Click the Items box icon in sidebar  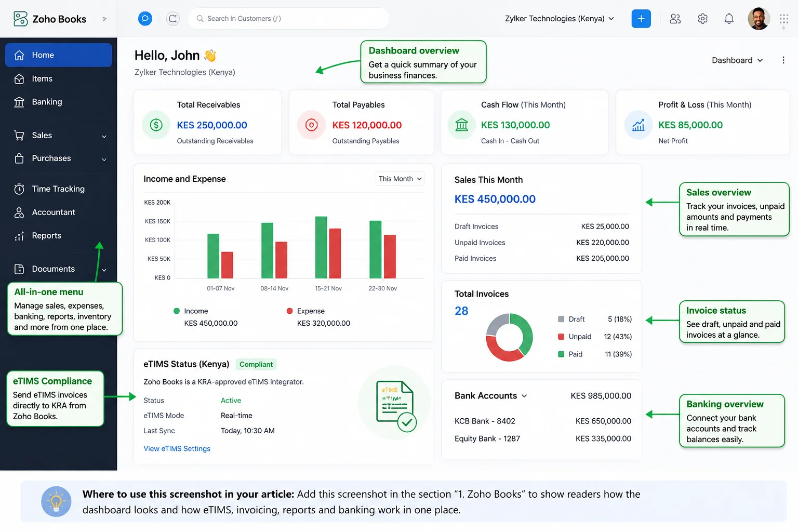pos(19,79)
